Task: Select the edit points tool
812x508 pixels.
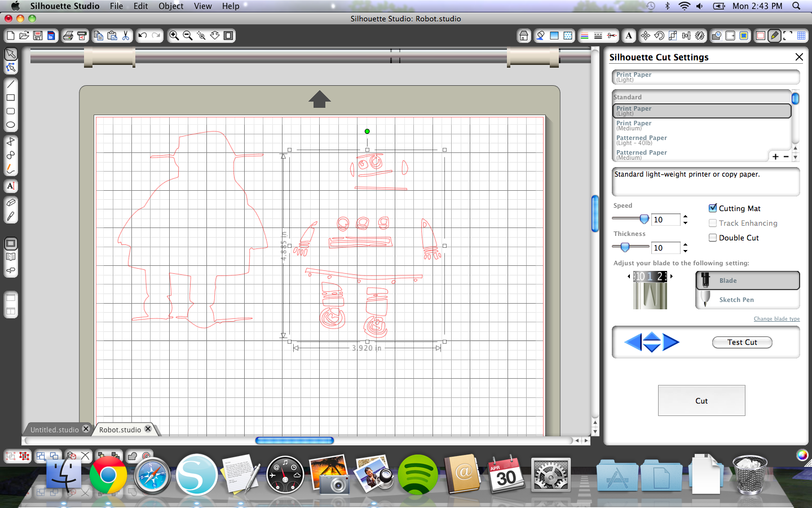Action: pyautogui.click(x=11, y=67)
